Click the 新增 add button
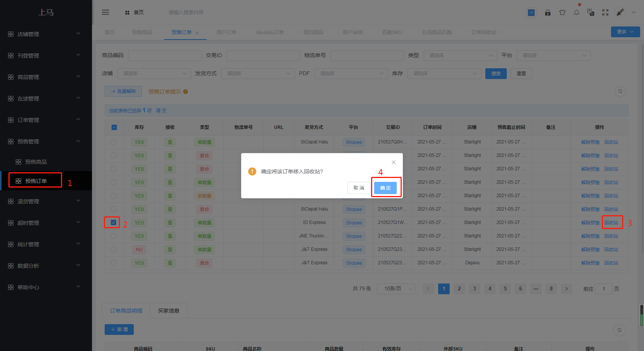 [119, 330]
